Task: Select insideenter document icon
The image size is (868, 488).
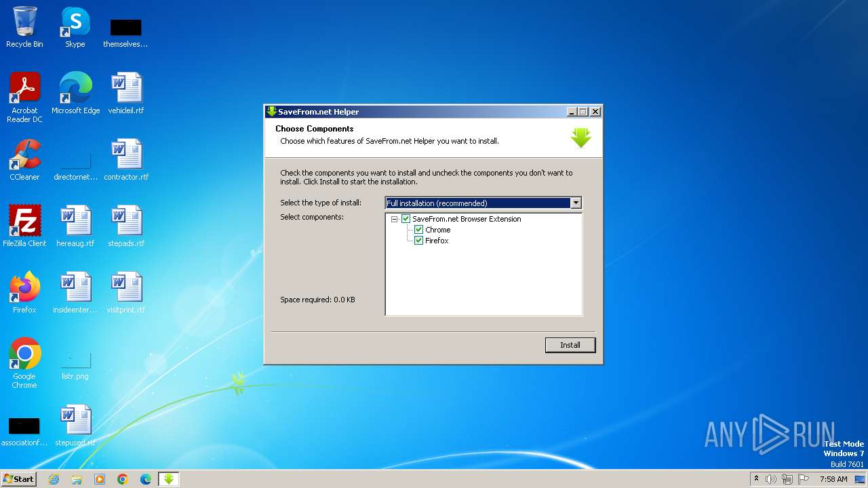Action: point(75,293)
